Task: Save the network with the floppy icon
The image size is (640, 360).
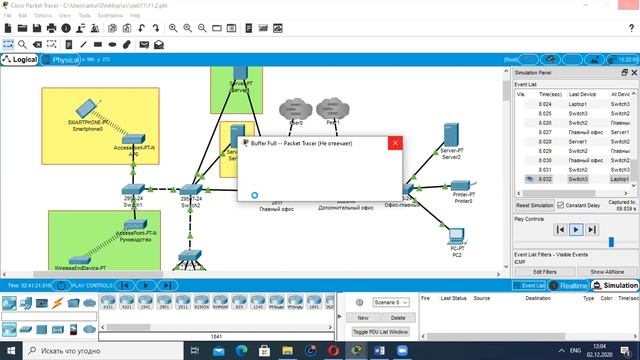Action: coord(37,28)
